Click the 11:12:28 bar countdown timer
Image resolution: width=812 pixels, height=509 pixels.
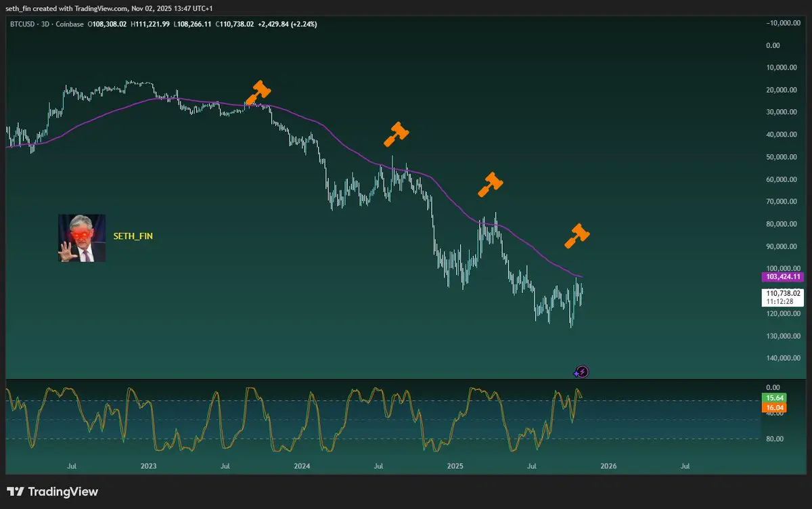(x=779, y=302)
